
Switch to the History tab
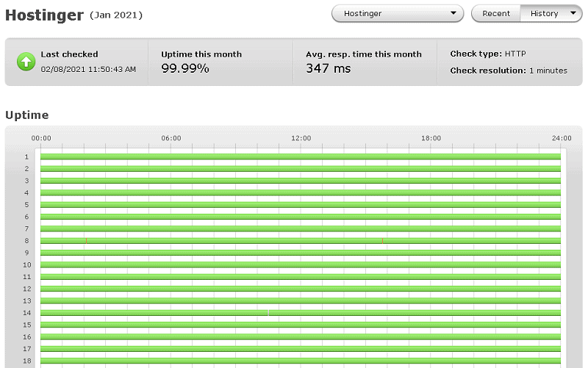pyautogui.click(x=551, y=13)
